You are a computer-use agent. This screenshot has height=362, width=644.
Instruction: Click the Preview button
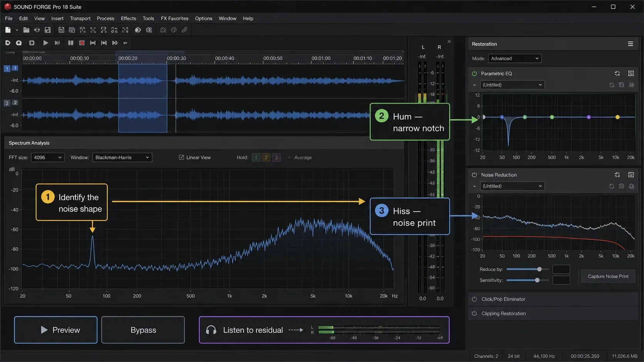click(56, 330)
